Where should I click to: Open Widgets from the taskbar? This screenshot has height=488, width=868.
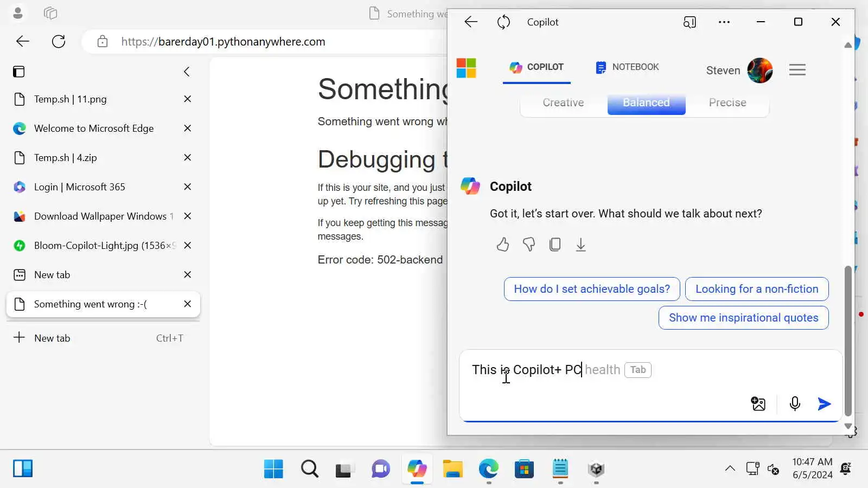23,469
